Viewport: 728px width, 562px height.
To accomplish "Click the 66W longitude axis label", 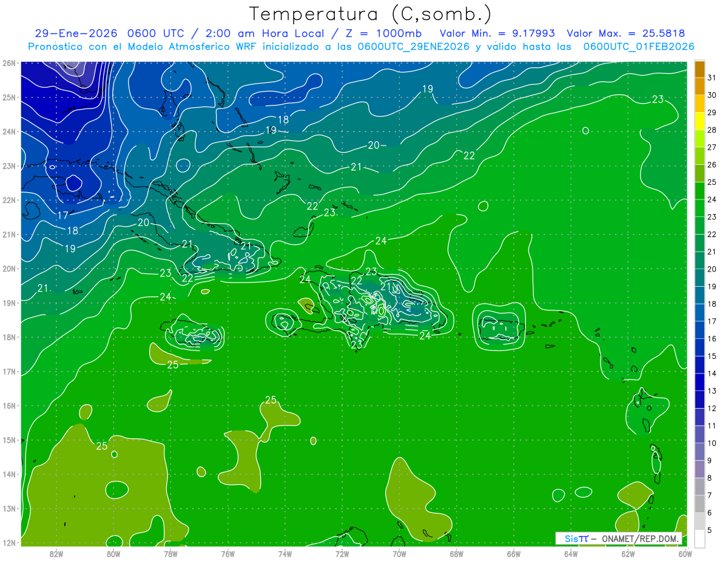I will [x=513, y=553].
